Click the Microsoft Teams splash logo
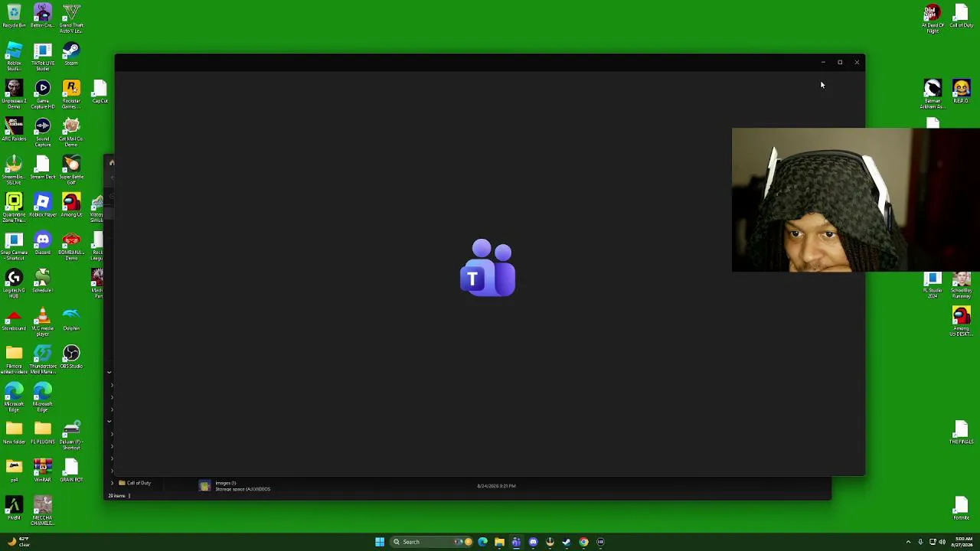The image size is (980, 551). (488, 268)
